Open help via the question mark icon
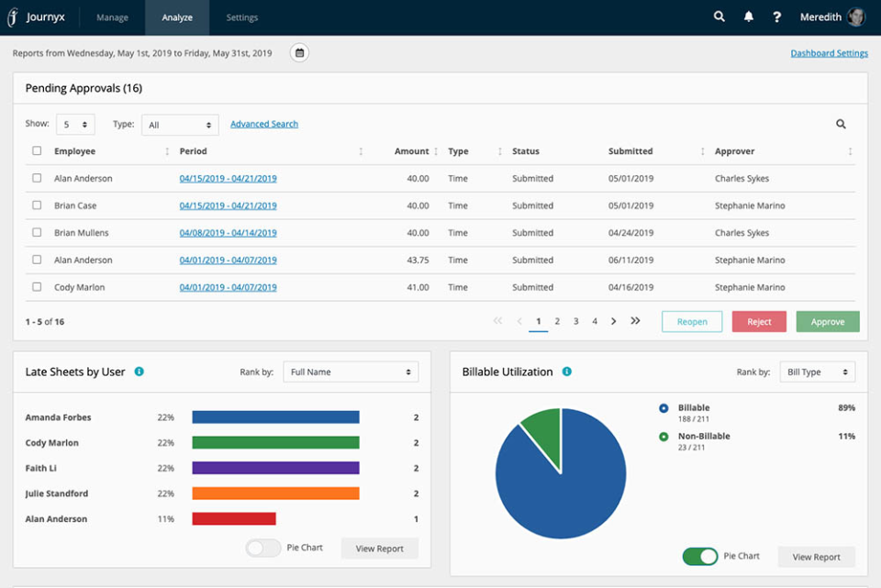Screen dimensions: 881x588 [777, 17]
